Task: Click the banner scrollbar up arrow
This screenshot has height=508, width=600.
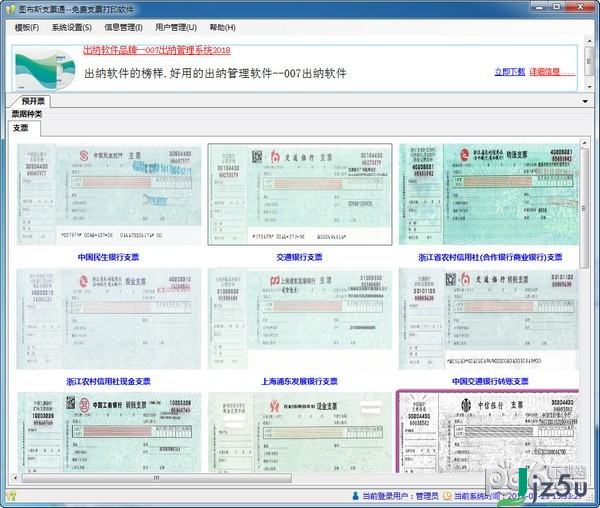Action: [x=589, y=41]
